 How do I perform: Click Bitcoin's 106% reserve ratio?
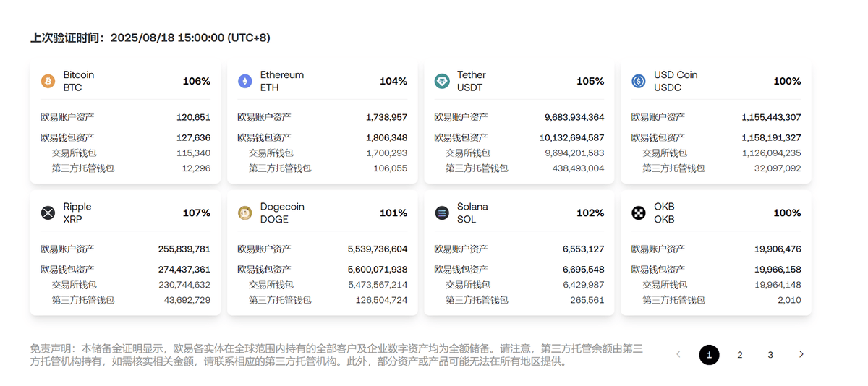click(x=197, y=81)
